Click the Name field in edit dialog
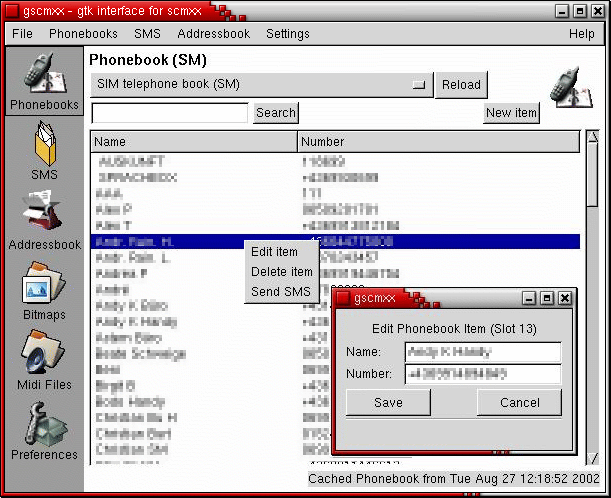 coord(483,352)
